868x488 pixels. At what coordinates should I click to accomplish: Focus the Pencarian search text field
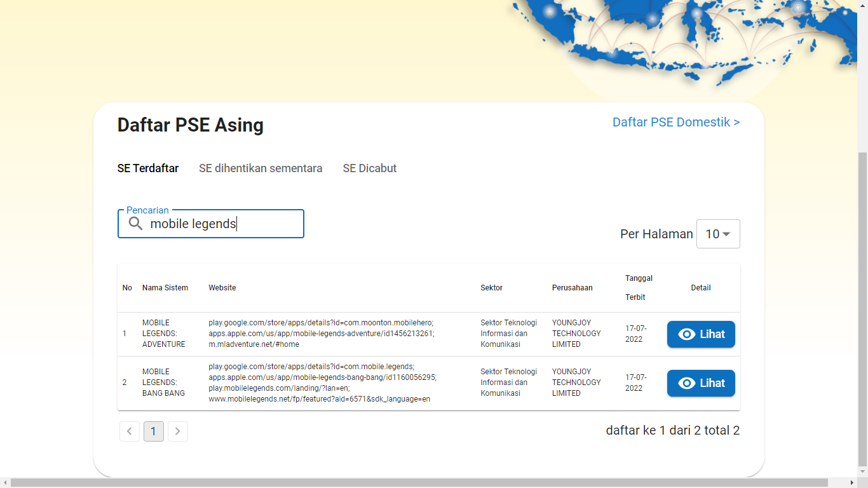(222, 224)
